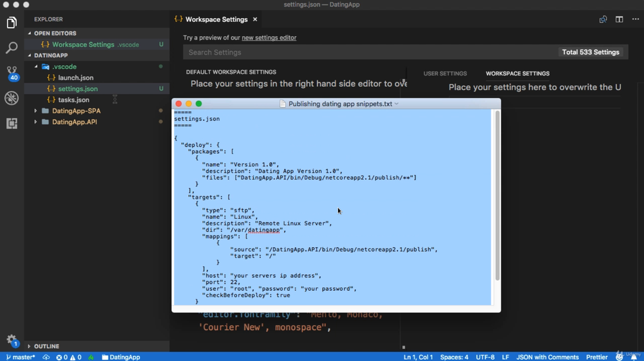Collapse the Open Editors section
The image size is (644, 361).
pos(55,33)
